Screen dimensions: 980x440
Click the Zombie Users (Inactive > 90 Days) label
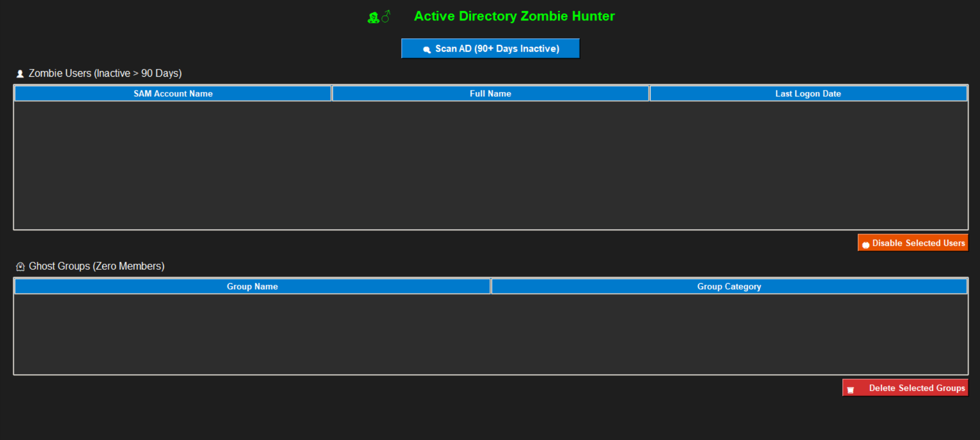click(105, 73)
